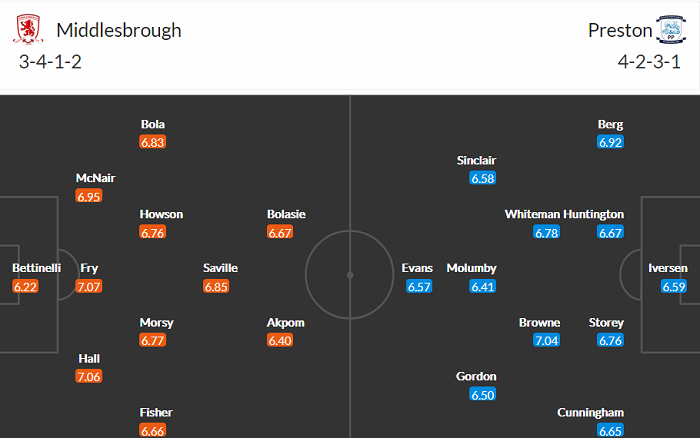The width and height of the screenshot is (700, 438).
Task: Click the Middlesbrough club crest icon
Action: pyautogui.click(x=30, y=30)
